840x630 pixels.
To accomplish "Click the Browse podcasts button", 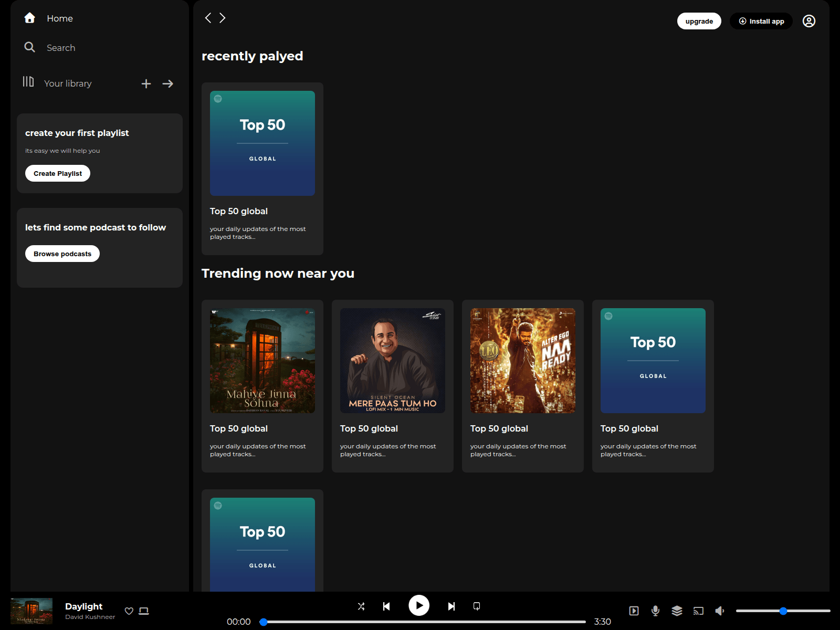I will click(x=62, y=254).
